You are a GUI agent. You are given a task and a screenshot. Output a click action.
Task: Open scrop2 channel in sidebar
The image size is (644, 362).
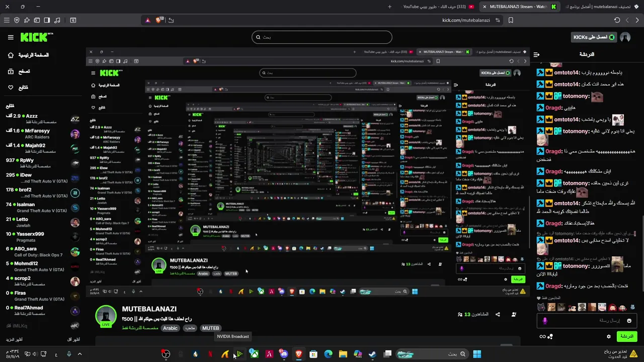pyautogui.click(x=43, y=281)
